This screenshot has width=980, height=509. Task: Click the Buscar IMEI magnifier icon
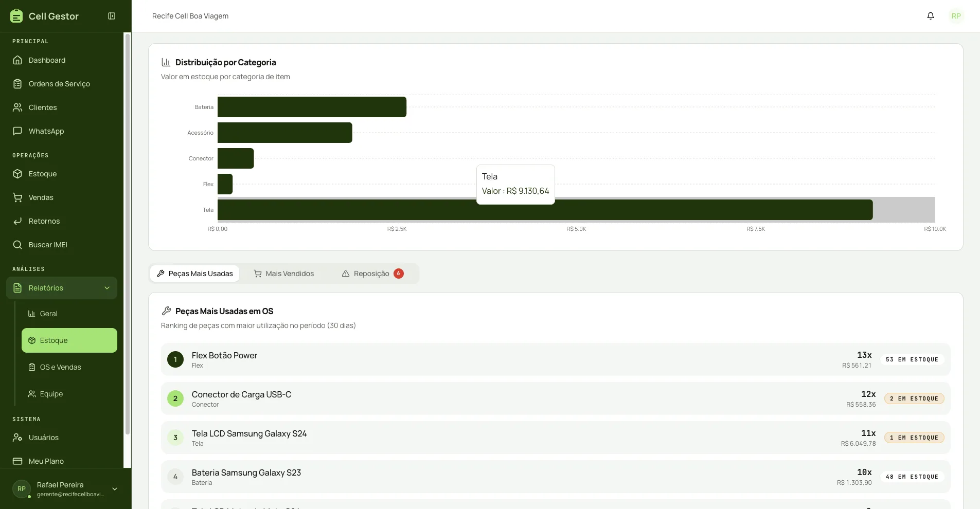tap(17, 245)
